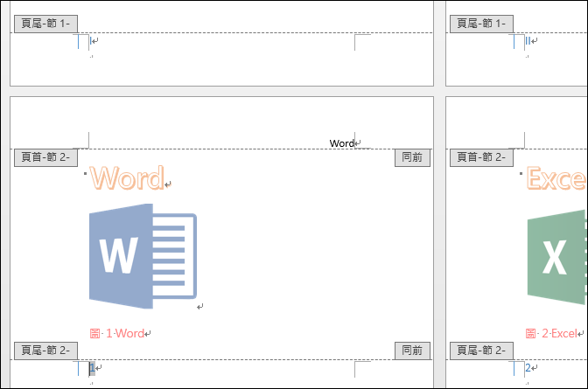This screenshot has height=389, width=588.
Task: Click the left 頁首-節 2- label
Action: pos(45,157)
